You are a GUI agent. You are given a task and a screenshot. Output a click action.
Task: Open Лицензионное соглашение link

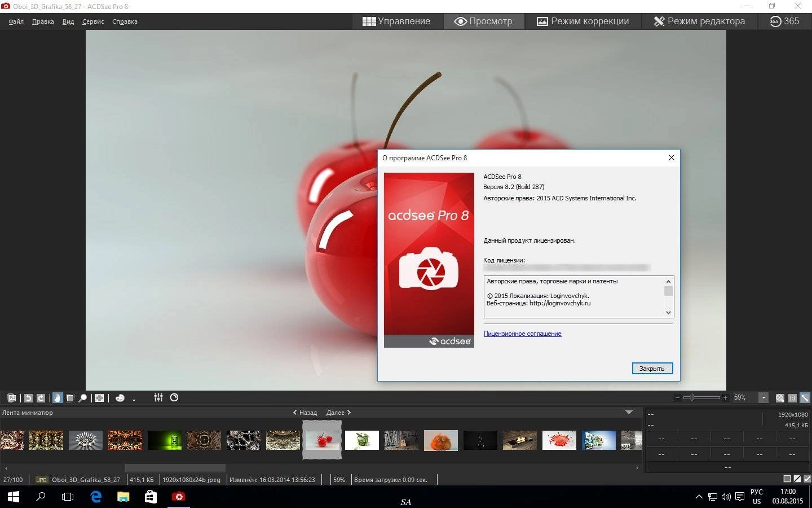point(522,334)
